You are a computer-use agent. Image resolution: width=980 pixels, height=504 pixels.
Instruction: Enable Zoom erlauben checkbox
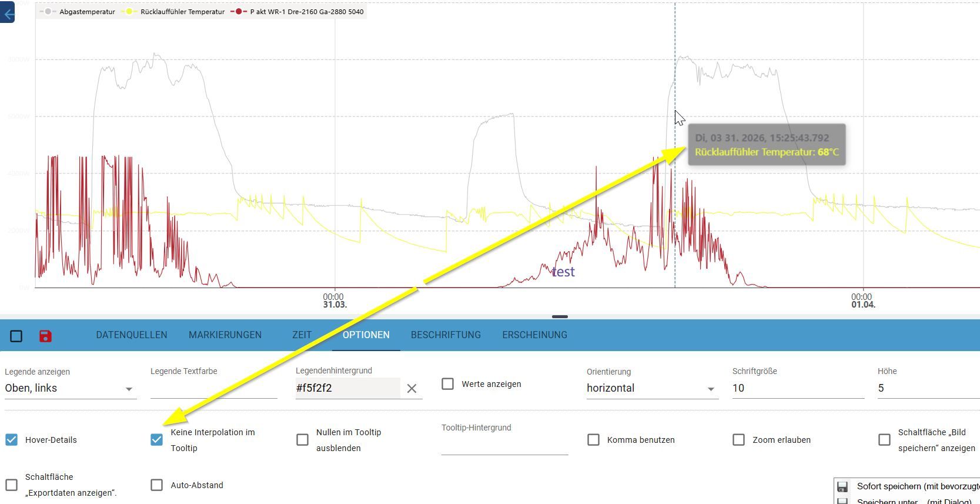(739, 440)
